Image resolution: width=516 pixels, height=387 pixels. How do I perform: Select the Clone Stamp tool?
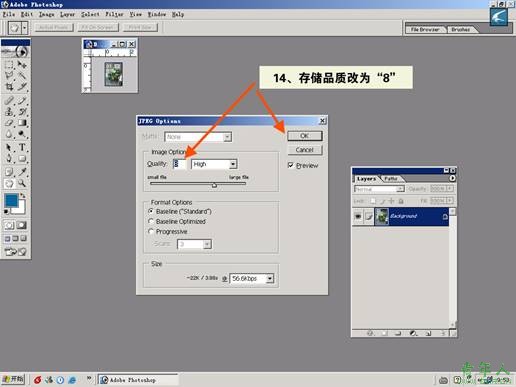click(9, 111)
